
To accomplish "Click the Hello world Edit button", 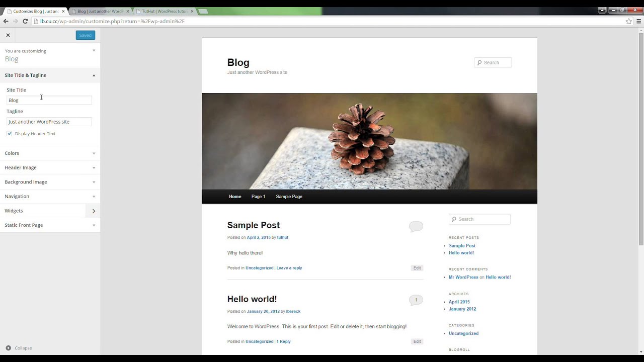I will point(417,341).
